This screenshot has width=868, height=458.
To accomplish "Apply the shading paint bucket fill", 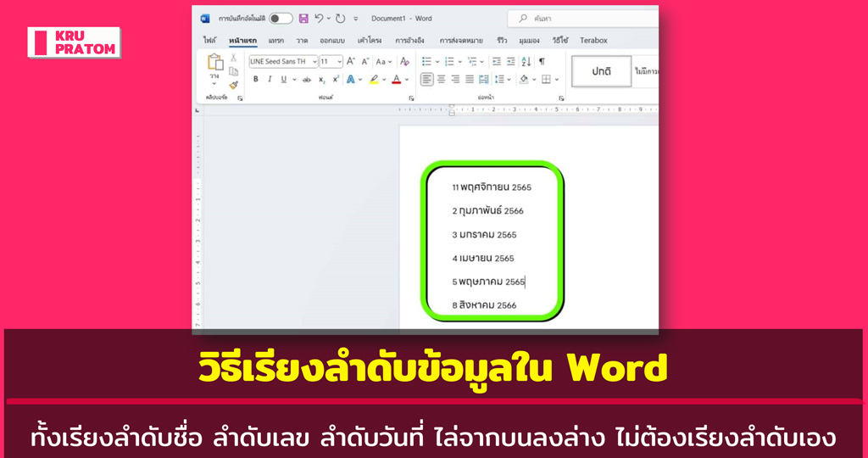I will point(524,80).
